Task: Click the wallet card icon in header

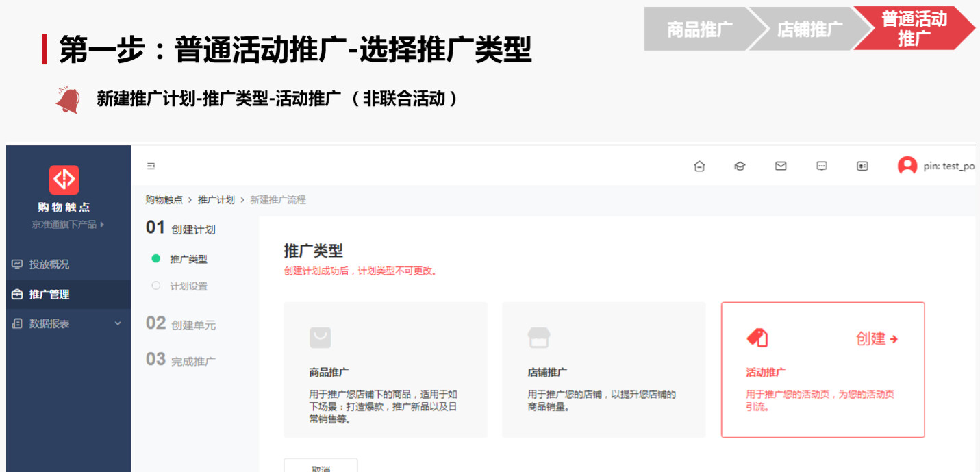Action: click(x=862, y=166)
